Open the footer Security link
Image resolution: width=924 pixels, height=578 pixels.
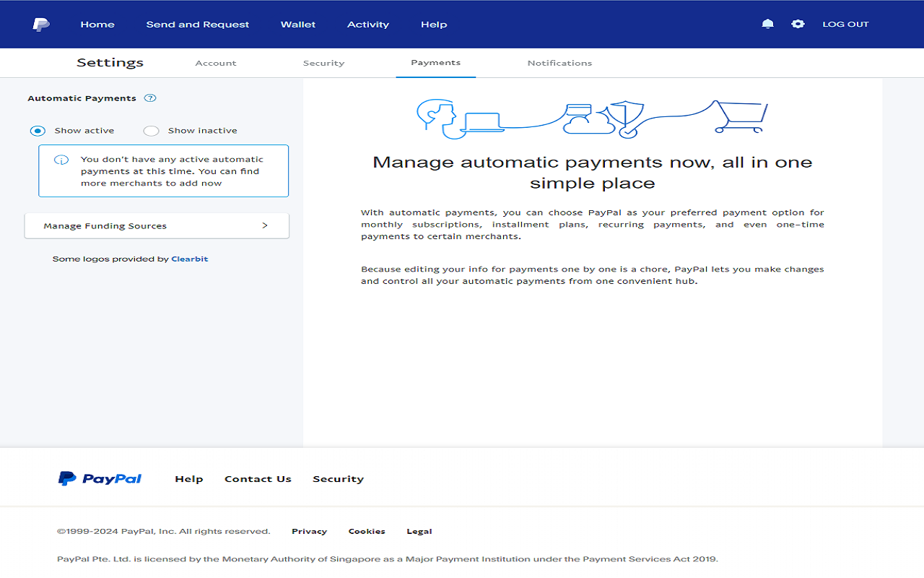[x=338, y=479]
